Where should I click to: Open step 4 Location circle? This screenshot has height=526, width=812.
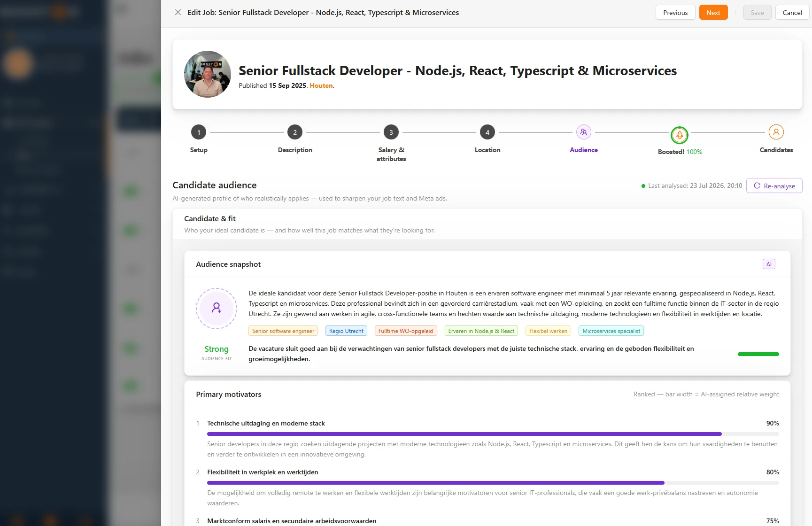tap(487, 132)
